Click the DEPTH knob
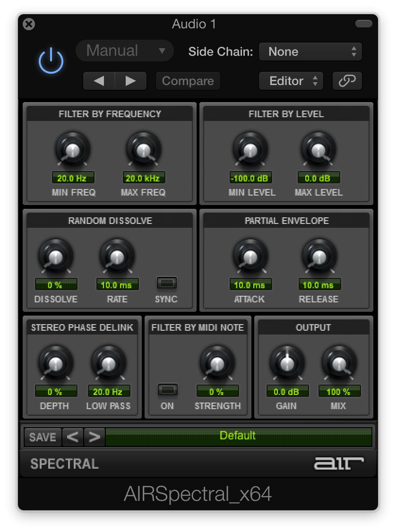 pyautogui.click(x=56, y=363)
